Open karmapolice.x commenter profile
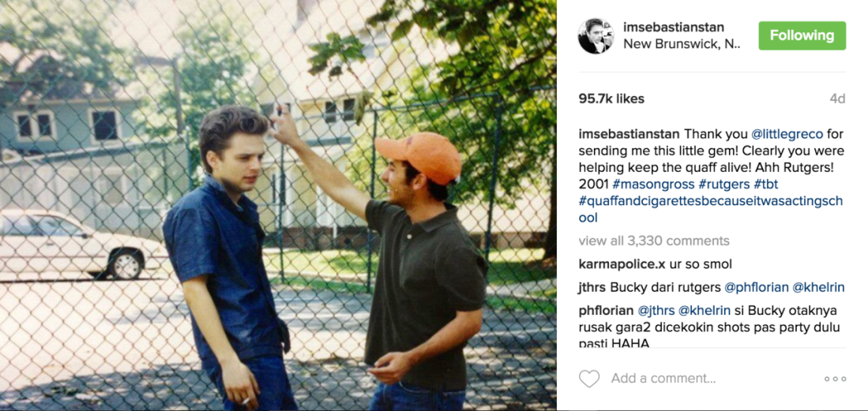Screen dimensions: 868x411 [x=622, y=263]
